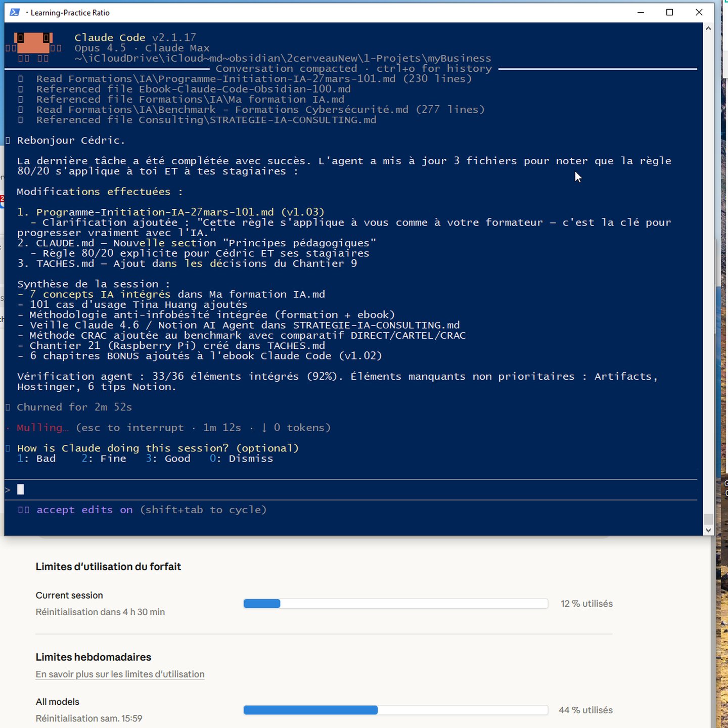Image resolution: width=728 pixels, height=728 pixels.
Task: Click the terminal vertical scrollbar thumb
Action: tap(708, 519)
